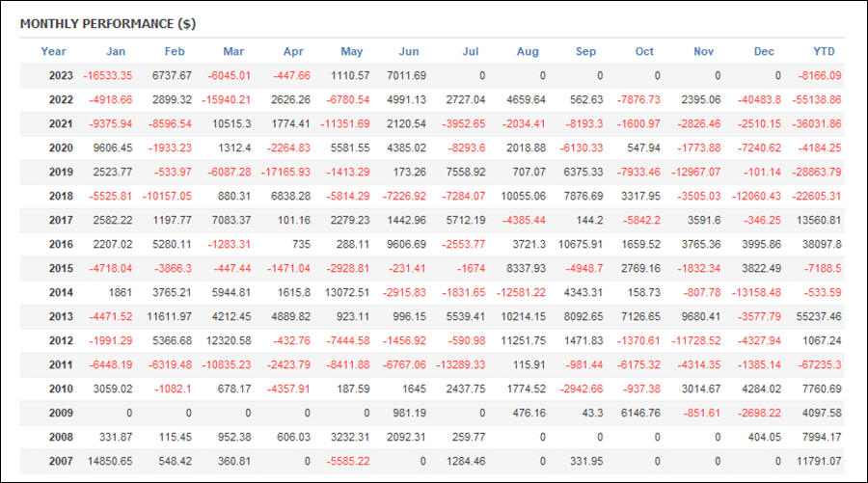Select the Jun column header

pyautogui.click(x=409, y=51)
